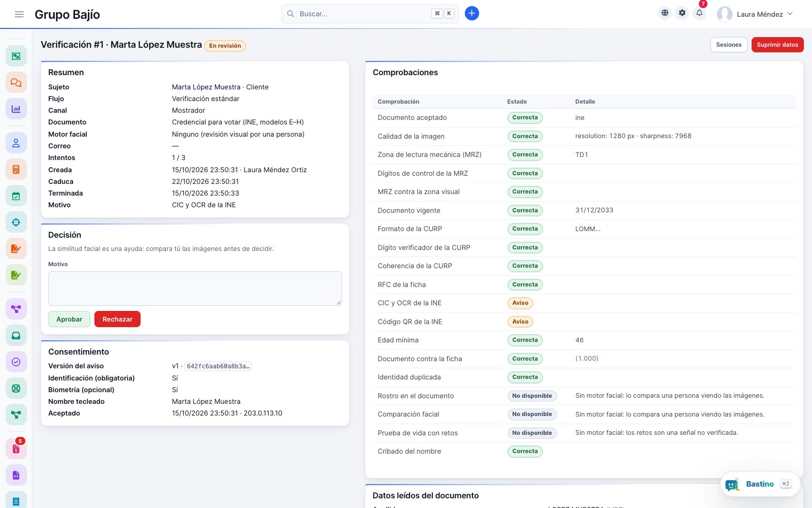Open the inbox tray sidebar icon

pos(16,335)
